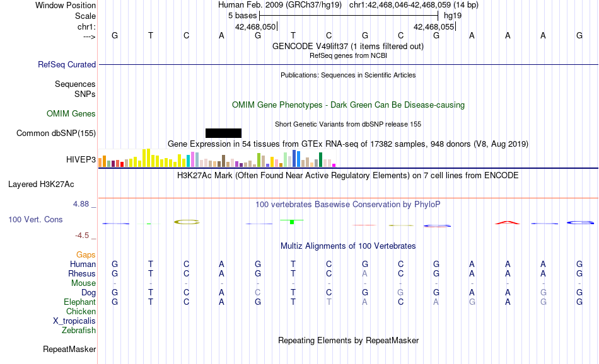Click the RefSeq genes from NCBI title
Viewport: 599px width, 364px height.
(x=349, y=55)
